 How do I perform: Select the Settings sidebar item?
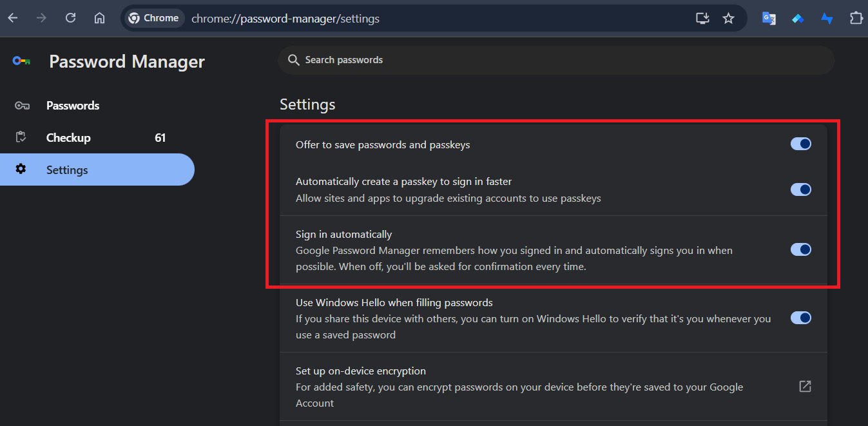(x=67, y=170)
